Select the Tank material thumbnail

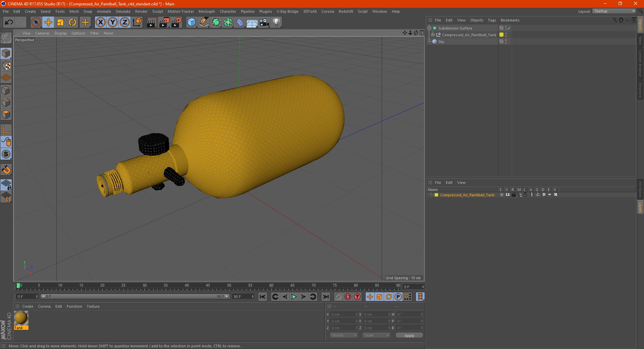(21, 318)
